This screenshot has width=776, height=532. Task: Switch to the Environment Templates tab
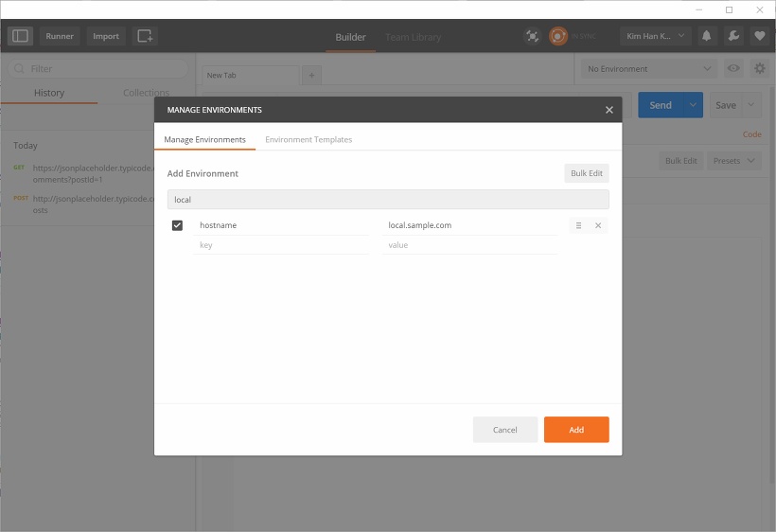(x=309, y=139)
